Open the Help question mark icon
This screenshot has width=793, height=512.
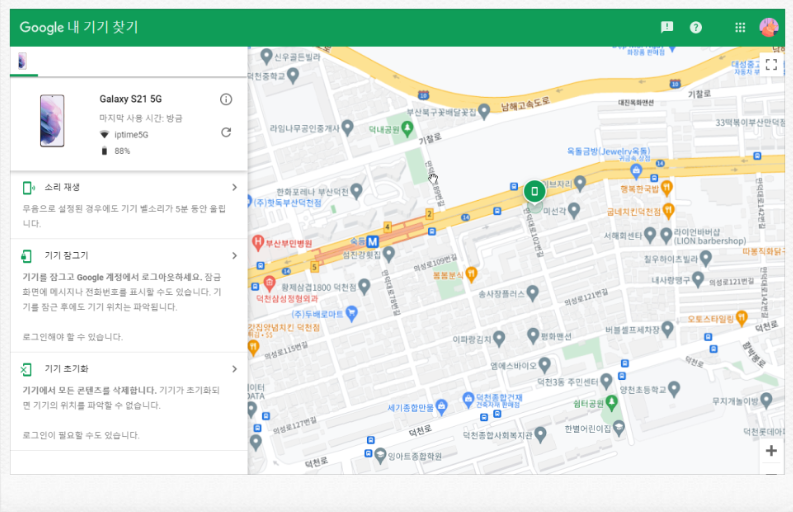coord(696,28)
